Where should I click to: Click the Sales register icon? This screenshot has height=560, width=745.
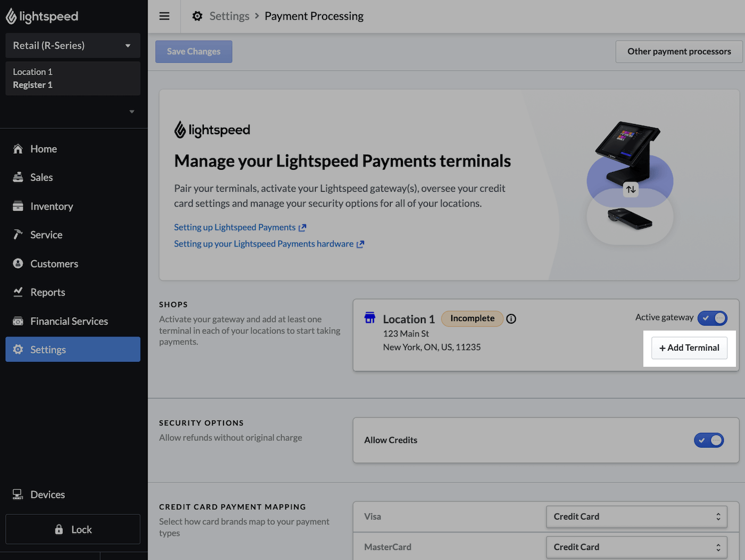click(18, 177)
